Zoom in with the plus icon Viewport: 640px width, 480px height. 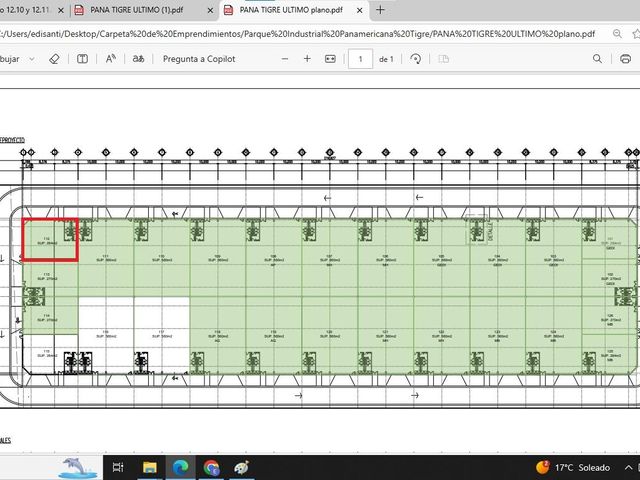click(307, 59)
